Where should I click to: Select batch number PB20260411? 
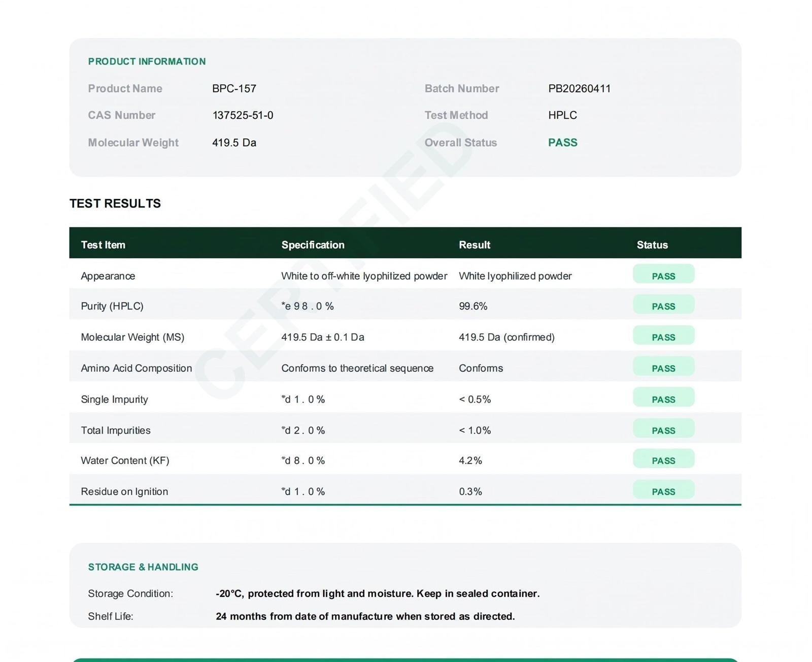(579, 89)
